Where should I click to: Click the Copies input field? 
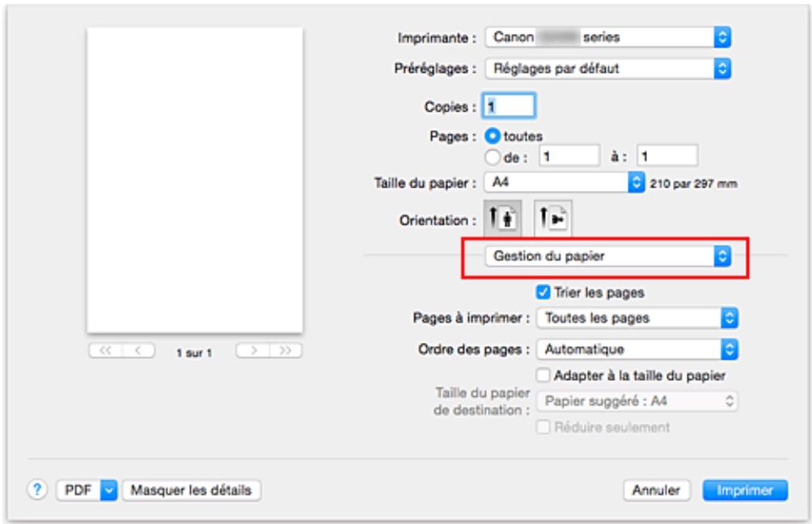pyautogui.click(x=509, y=106)
